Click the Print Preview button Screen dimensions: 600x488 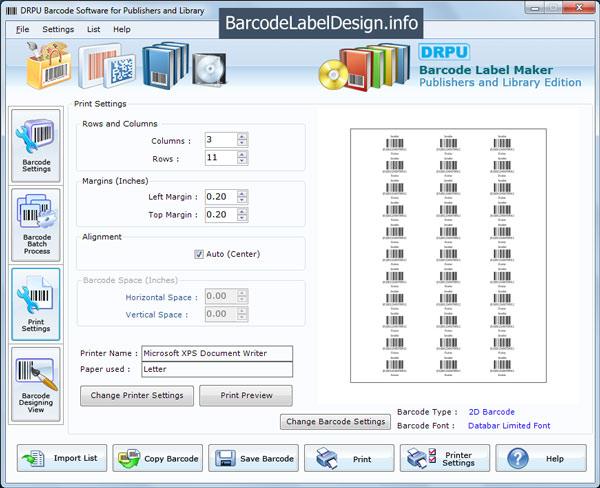(246, 395)
